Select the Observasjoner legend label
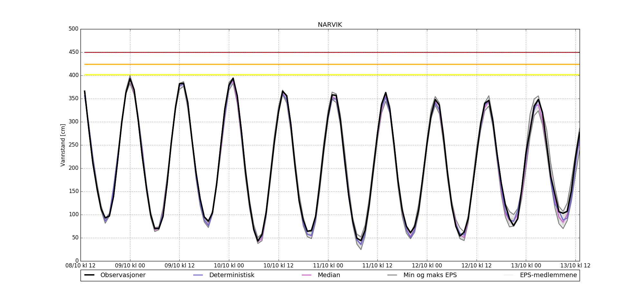The image size is (644, 290). point(123,275)
